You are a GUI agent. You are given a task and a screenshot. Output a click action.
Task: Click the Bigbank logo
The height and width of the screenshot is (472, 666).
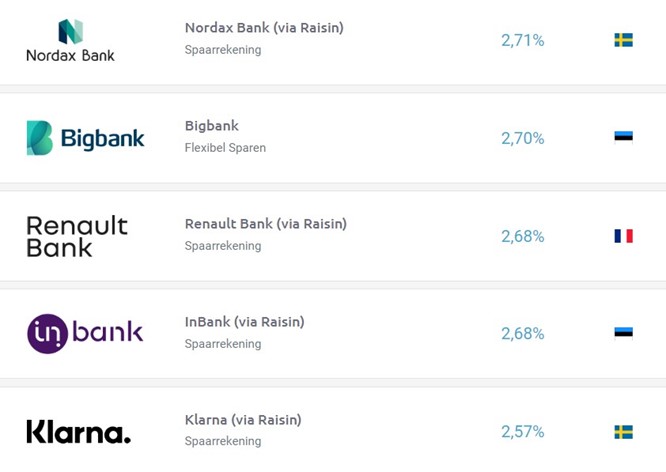85,138
